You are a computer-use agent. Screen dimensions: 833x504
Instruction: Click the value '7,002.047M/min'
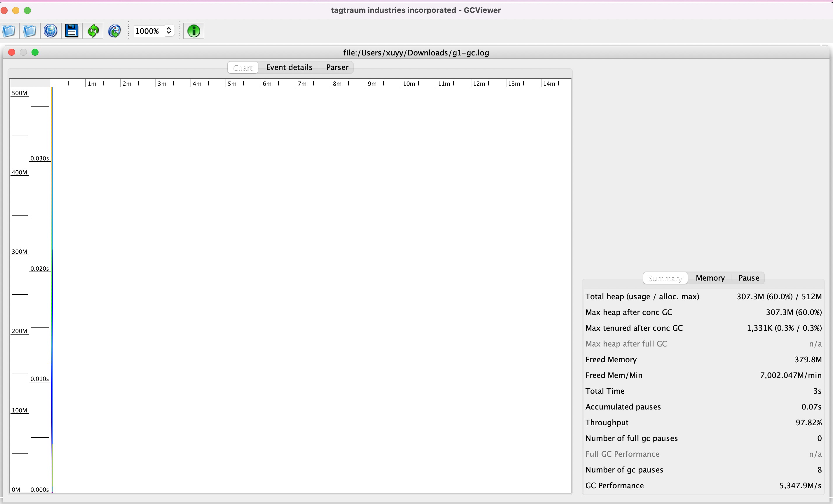click(791, 375)
